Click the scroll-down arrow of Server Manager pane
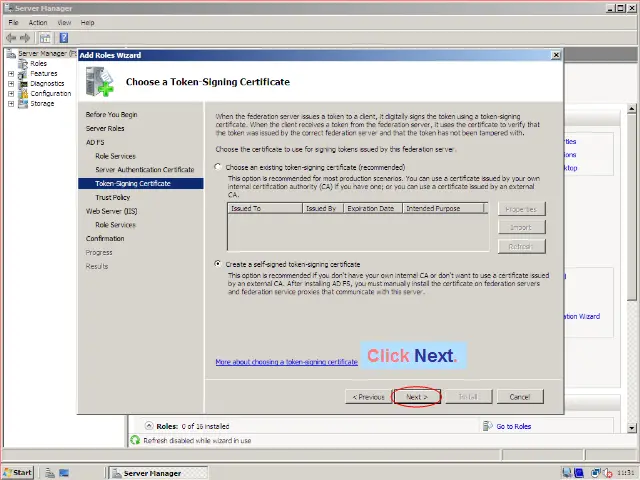Viewport: 640px width, 480px height. pos(632,428)
